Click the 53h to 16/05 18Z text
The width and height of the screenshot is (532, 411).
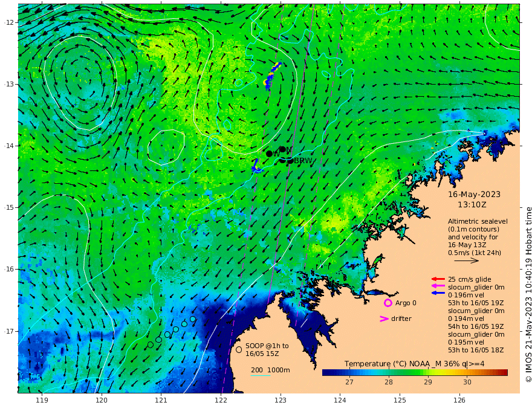(x=476, y=350)
